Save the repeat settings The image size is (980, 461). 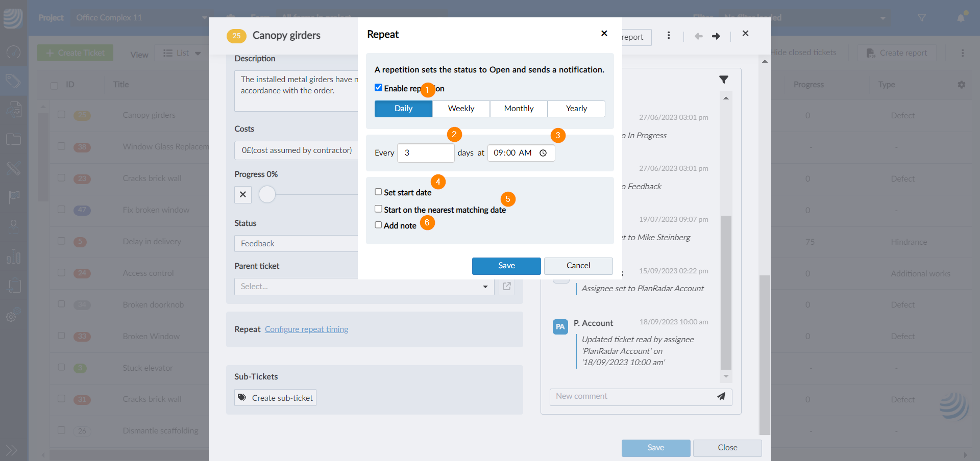[x=506, y=266]
